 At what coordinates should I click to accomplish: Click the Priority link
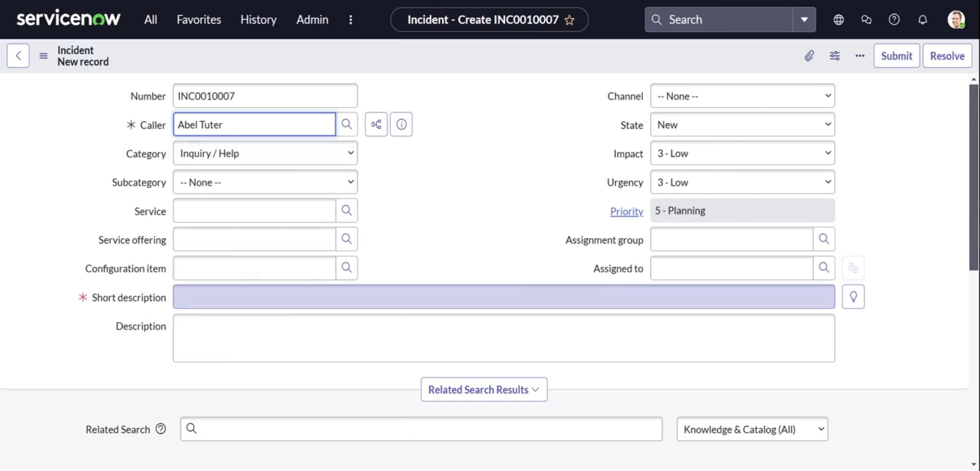point(626,211)
